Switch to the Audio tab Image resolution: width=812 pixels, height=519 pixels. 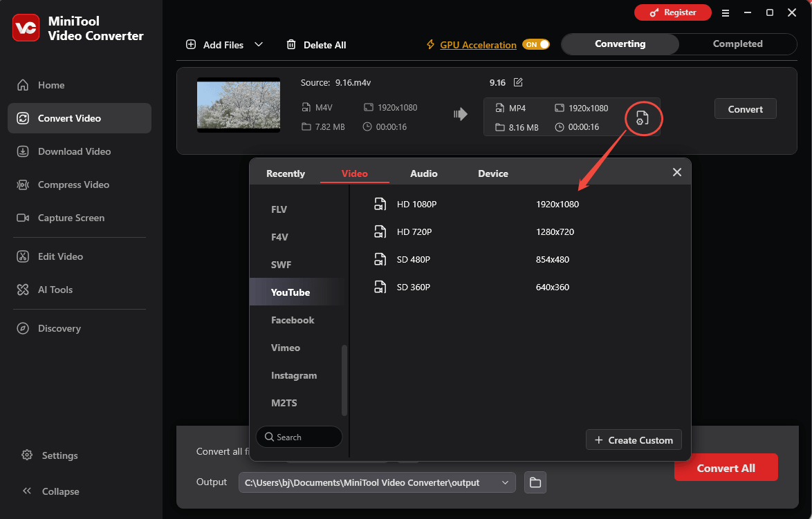point(423,173)
